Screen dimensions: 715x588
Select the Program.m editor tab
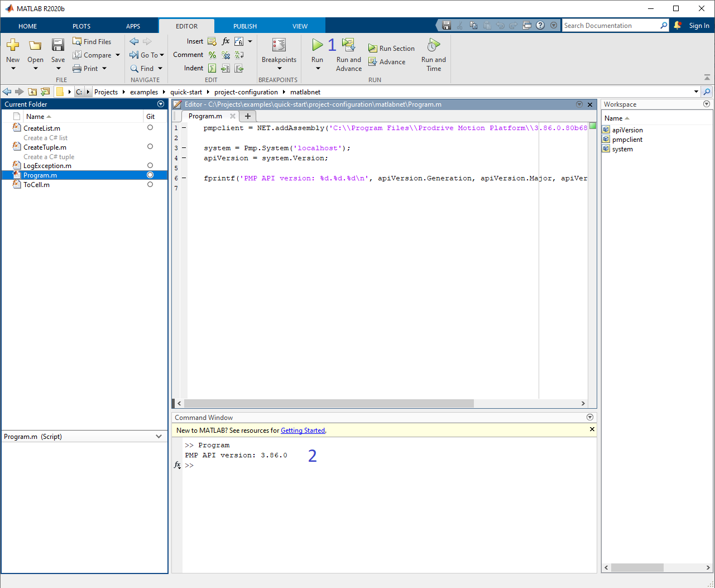coord(204,116)
